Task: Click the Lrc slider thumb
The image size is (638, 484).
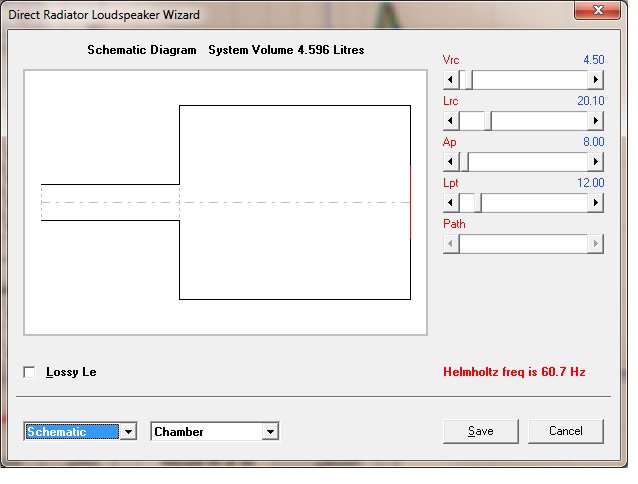Action: click(x=488, y=121)
